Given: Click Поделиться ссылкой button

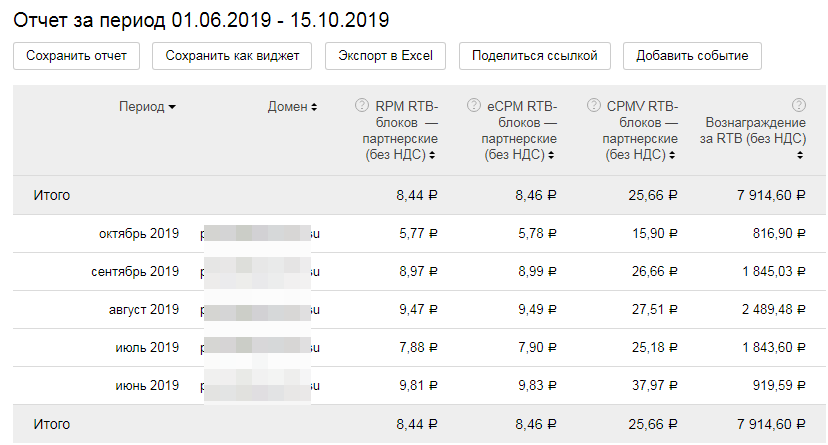Looking at the screenshot, I should pyautogui.click(x=534, y=56).
